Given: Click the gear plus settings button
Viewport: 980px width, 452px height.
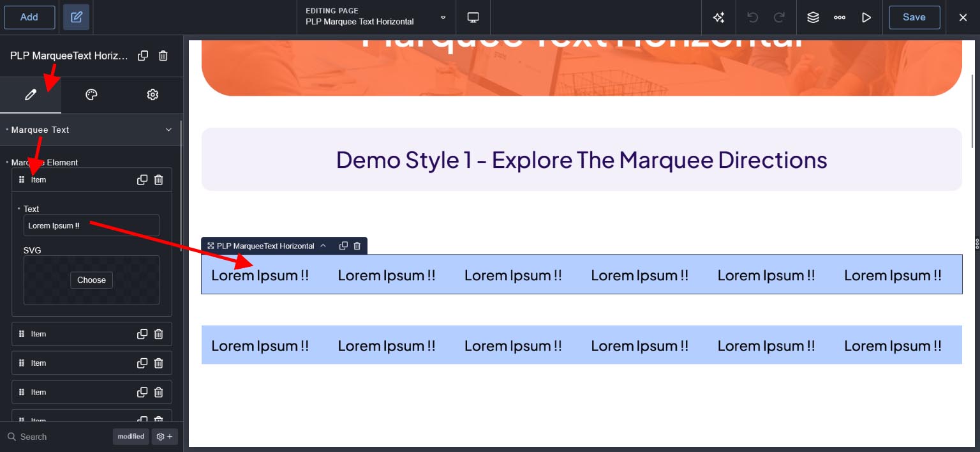Looking at the screenshot, I should tap(165, 437).
